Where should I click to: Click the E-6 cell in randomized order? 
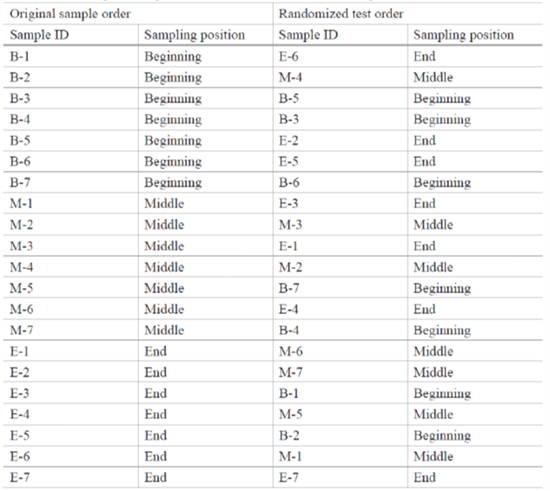coord(340,56)
